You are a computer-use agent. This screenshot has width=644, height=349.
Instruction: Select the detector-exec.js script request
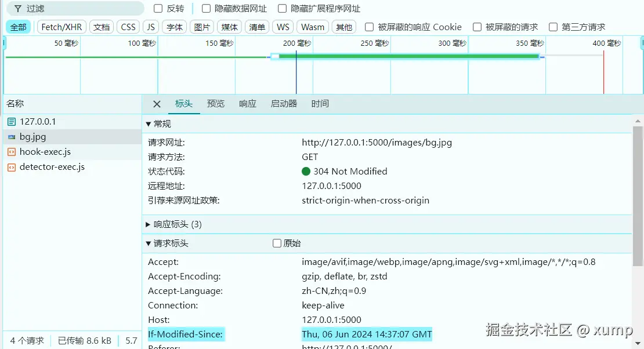coord(73,167)
